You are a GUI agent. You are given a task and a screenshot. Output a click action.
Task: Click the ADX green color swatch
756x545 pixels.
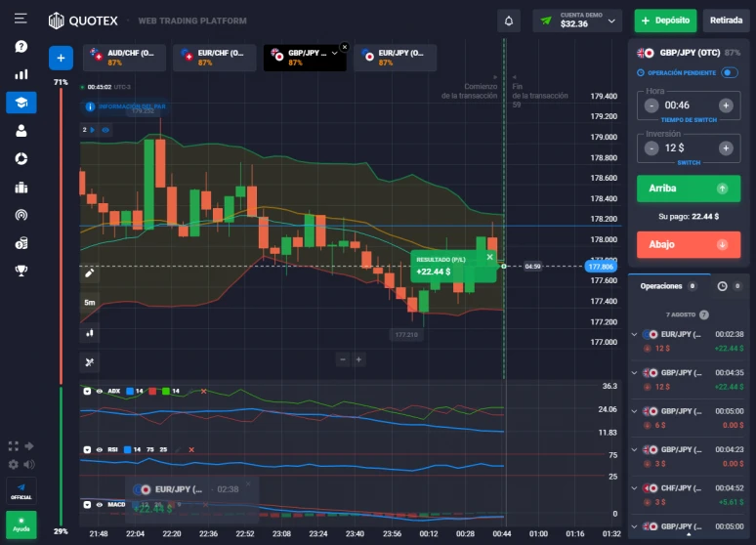click(166, 391)
